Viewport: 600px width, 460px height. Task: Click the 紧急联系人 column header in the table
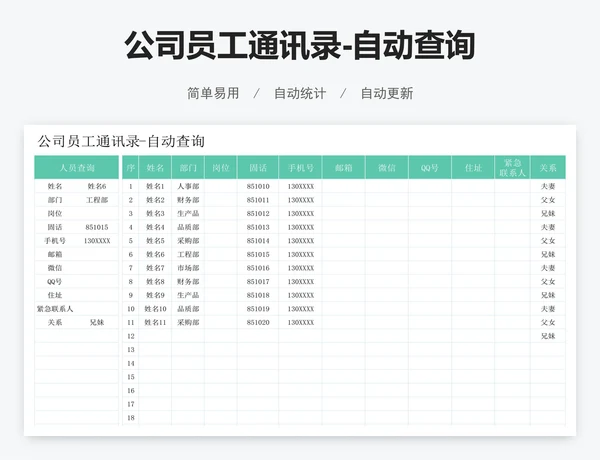tap(512, 168)
